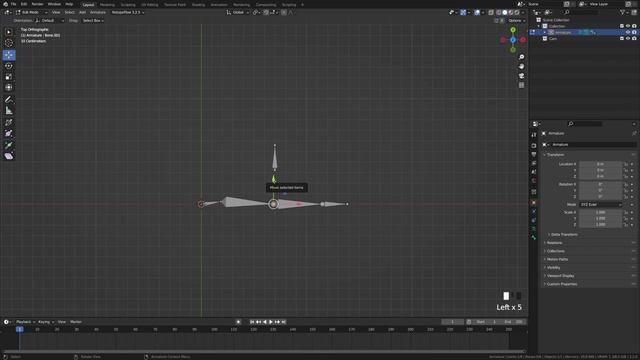Viewport: 640px width, 360px height.
Task: Expand the Relations panel
Action: pos(554,243)
